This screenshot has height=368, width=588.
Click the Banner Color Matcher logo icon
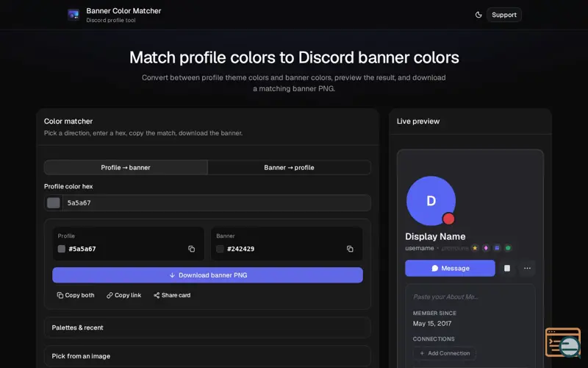tap(73, 15)
